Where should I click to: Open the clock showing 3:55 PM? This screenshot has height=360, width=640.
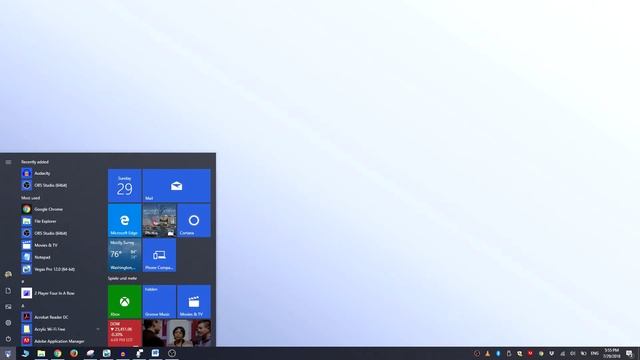(x=611, y=353)
